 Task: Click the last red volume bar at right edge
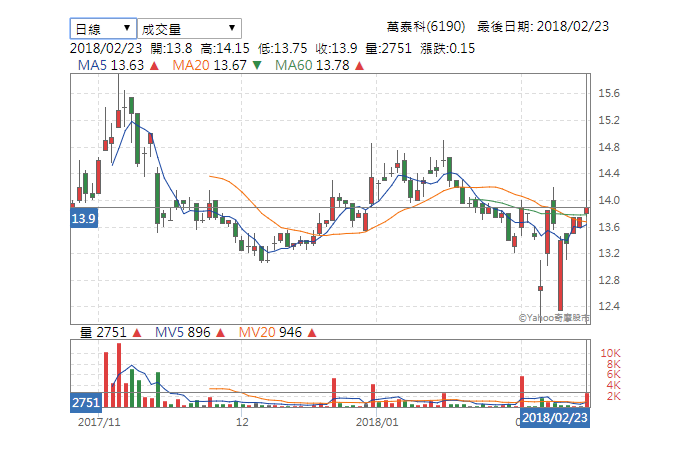coord(587,400)
